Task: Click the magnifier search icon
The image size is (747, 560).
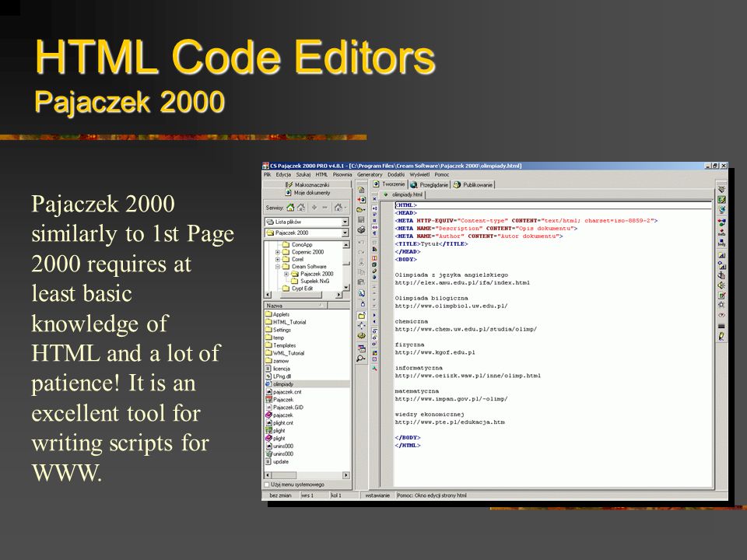Action: click(x=362, y=358)
